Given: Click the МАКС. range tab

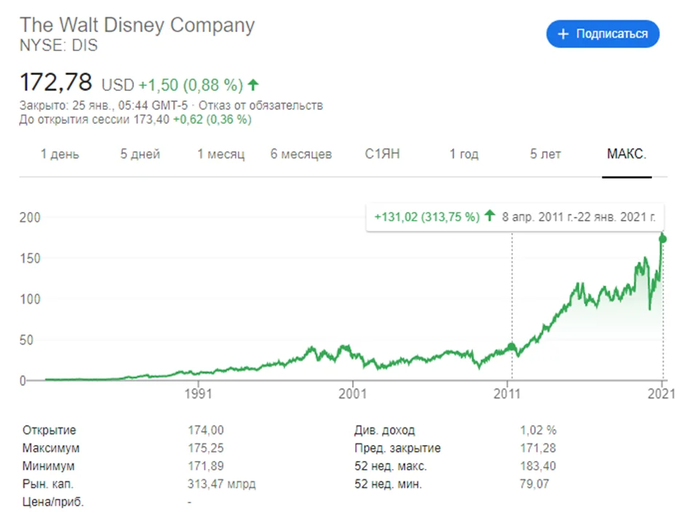Looking at the screenshot, I should click(627, 154).
